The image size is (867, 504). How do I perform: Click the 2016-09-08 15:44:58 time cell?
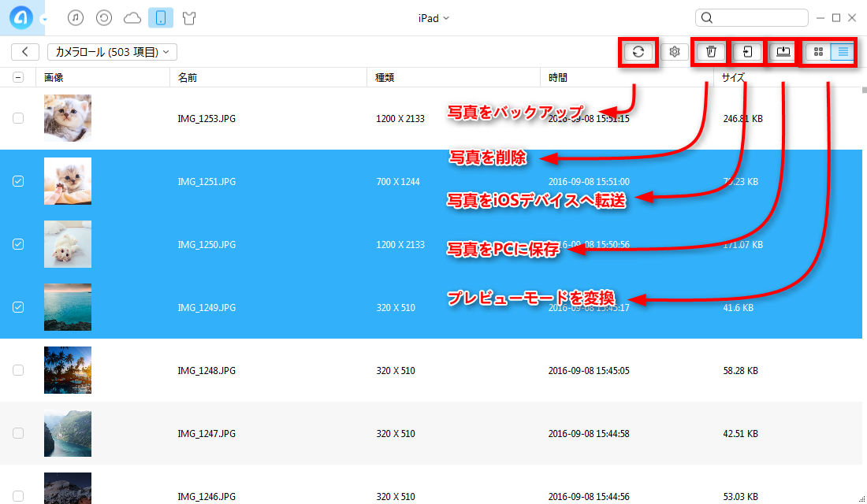pos(589,434)
